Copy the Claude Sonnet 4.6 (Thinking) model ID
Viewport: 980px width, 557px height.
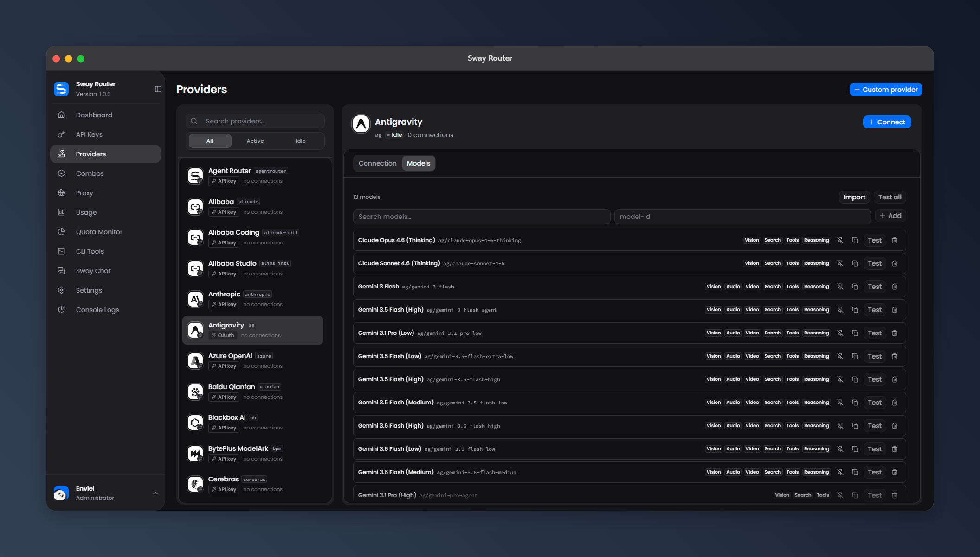coord(855,263)
